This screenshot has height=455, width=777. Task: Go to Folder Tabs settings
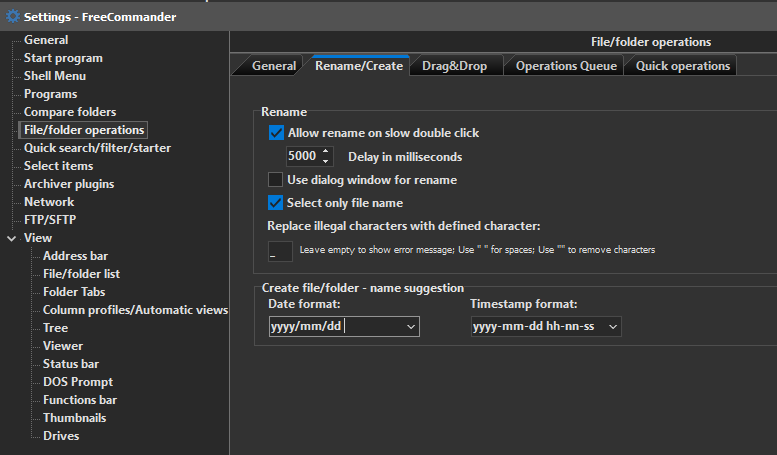tap(74, 292)
